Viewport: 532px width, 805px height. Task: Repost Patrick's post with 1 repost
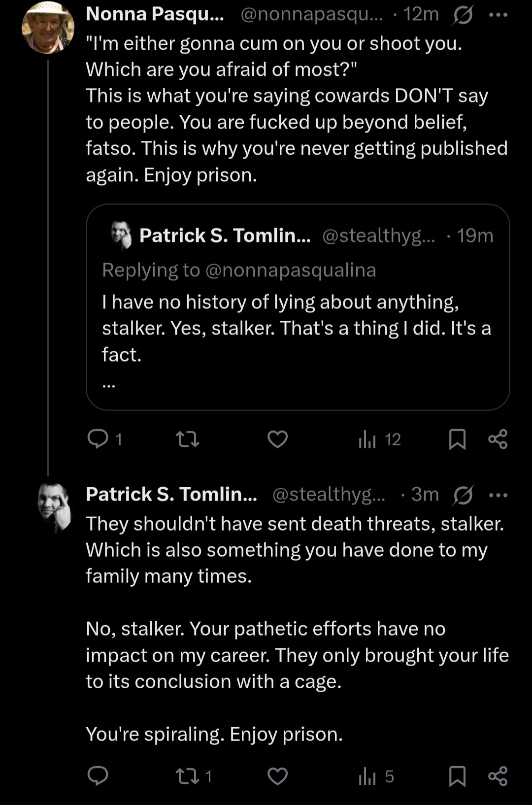click(x=193, y=776)
